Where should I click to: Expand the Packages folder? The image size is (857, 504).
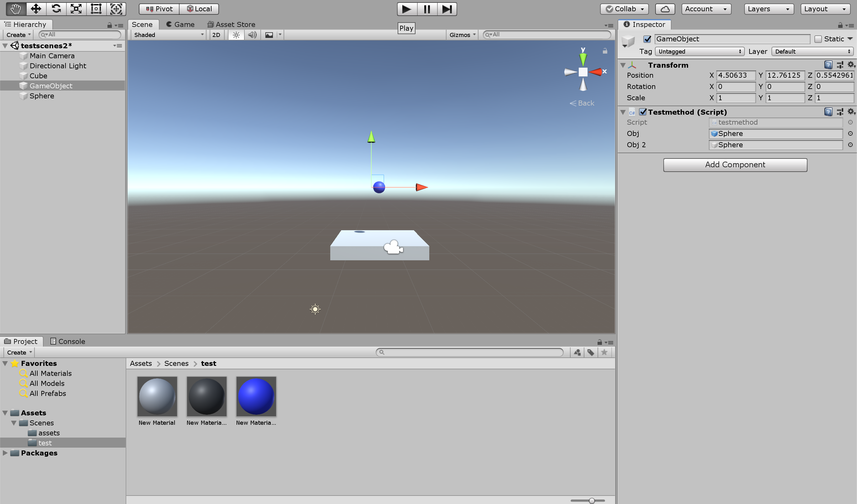pos(5,453)
